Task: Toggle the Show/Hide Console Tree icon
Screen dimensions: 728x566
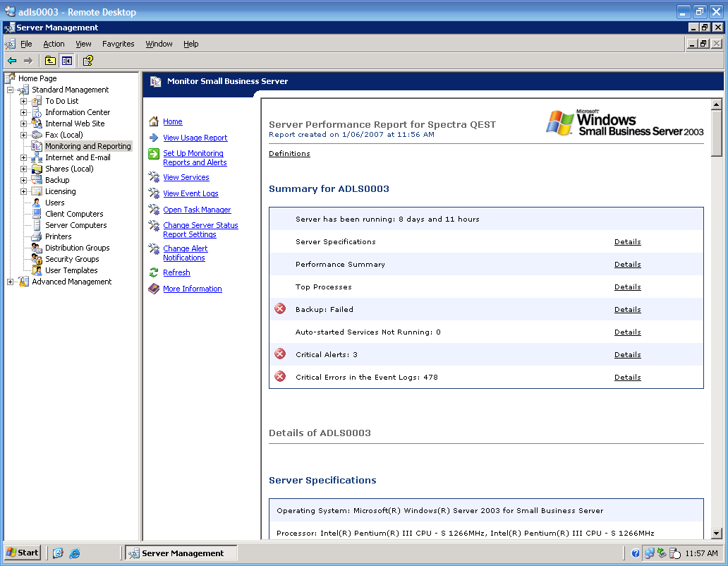Action: [x=66, y=61]
